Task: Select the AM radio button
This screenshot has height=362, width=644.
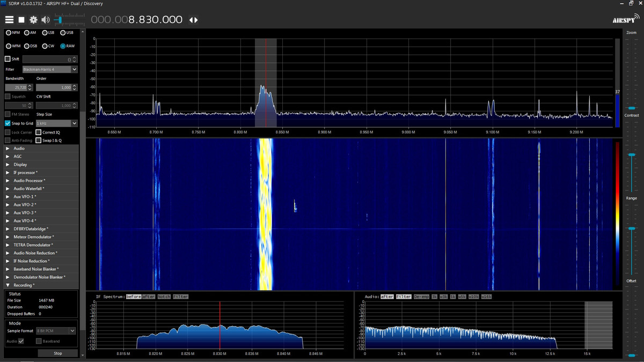Action: click(26, 33)
